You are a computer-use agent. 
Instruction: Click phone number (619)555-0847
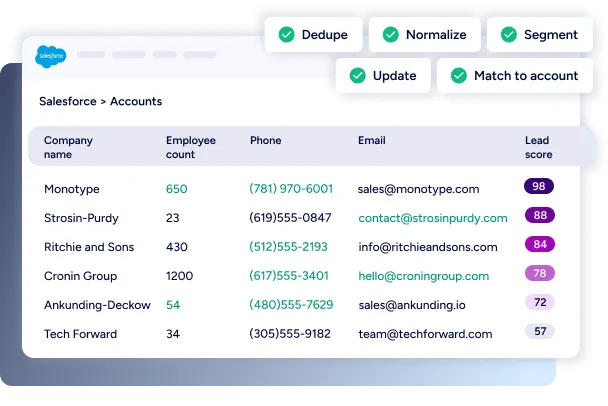[x=290, y=218]
